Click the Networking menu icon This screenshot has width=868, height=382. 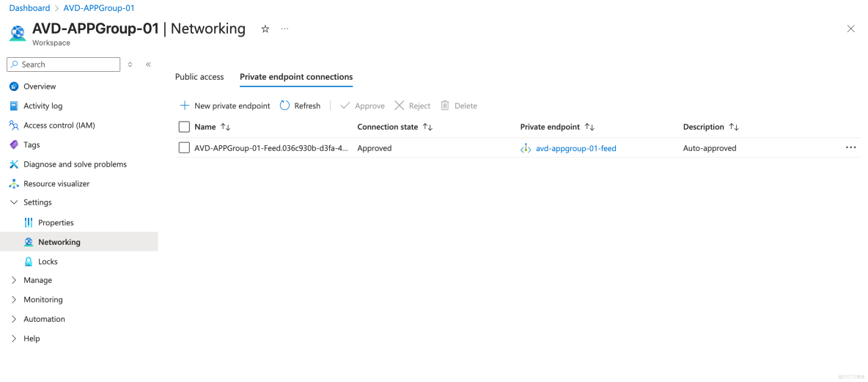[x=29, y=242]
